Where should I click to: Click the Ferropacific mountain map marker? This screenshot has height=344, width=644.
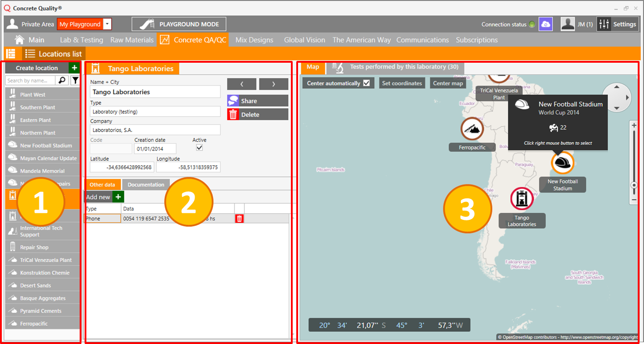pyautogui.click(x=472, y=129)
